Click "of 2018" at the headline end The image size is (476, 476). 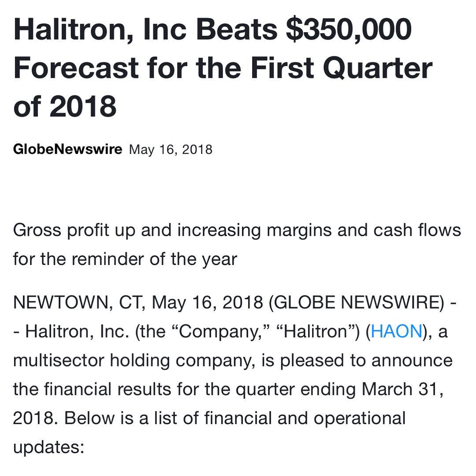65,107
